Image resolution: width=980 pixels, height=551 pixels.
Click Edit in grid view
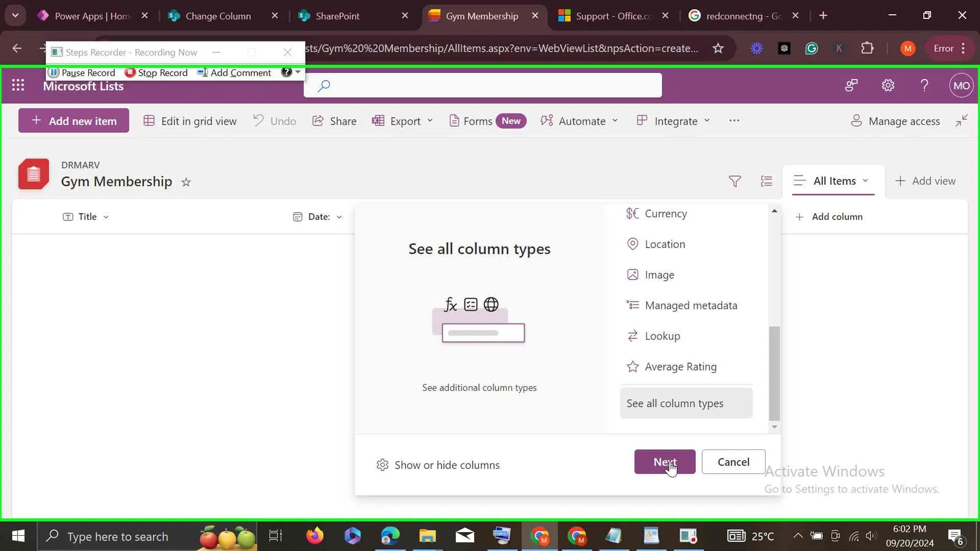190,121
